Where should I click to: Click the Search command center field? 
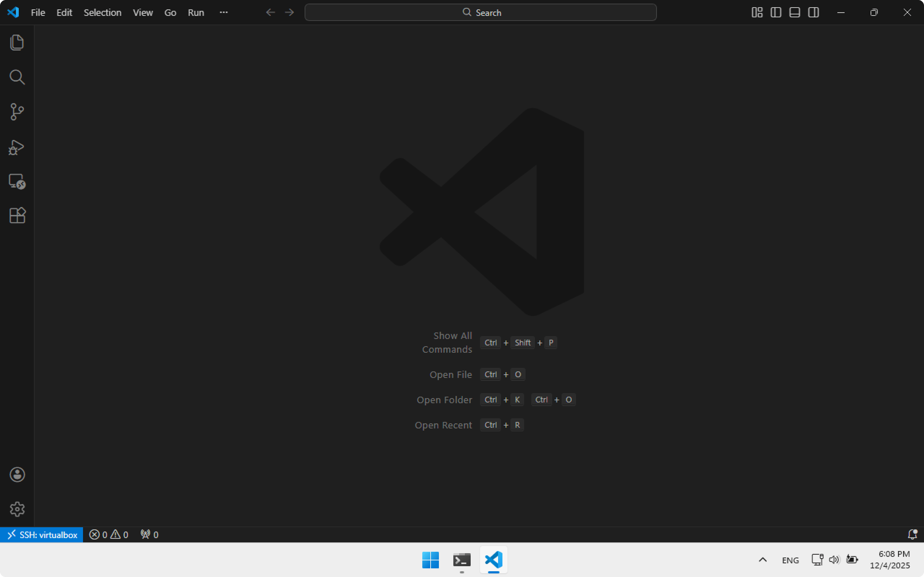pos(480,13)
